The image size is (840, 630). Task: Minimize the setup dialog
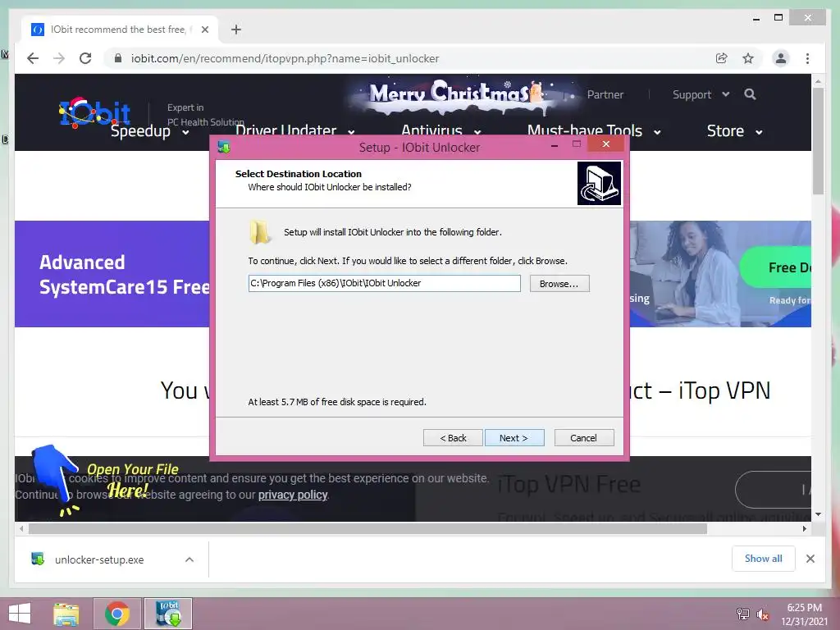(555, 144)
